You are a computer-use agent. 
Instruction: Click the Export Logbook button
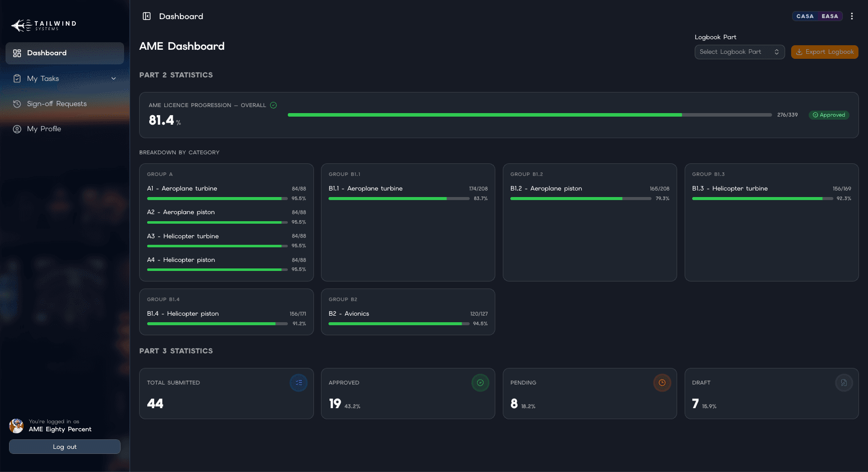pos(824,52)
